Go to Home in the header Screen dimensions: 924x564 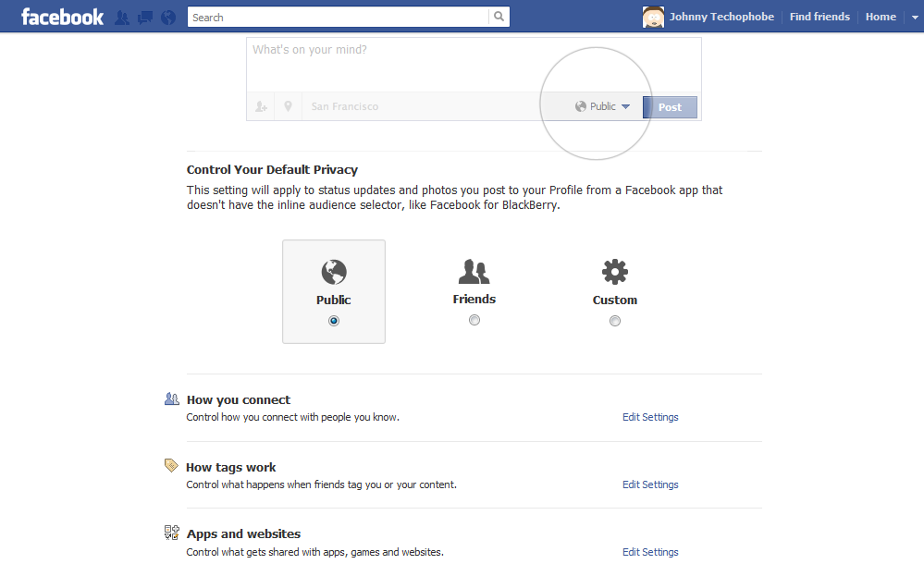coord(881,17)
